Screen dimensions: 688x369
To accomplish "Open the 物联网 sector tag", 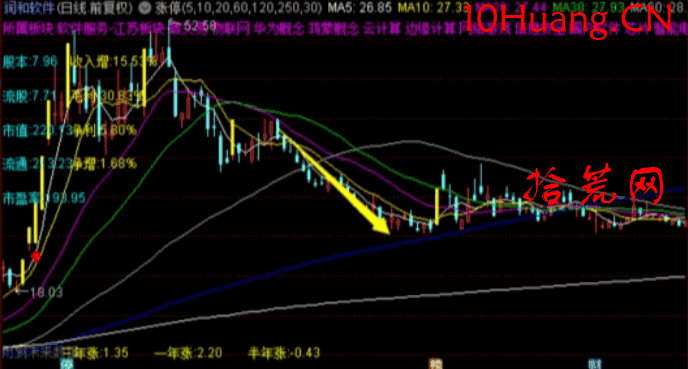I will point(232,29).
